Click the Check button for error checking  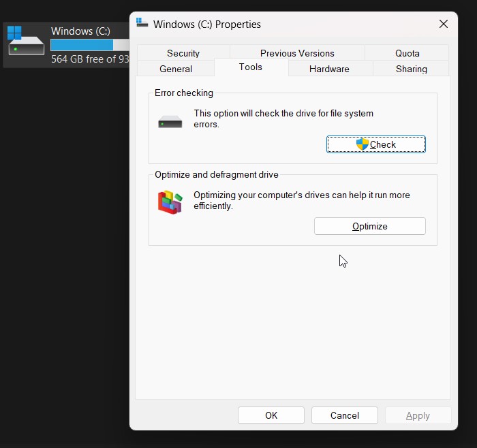coord(376,144)
